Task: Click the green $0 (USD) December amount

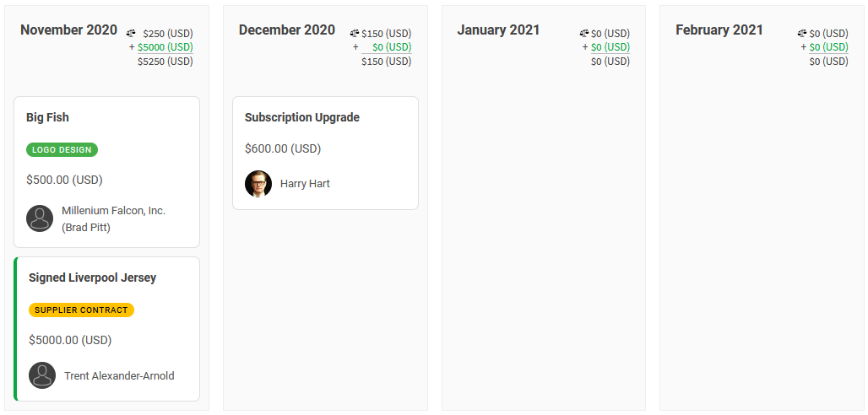Action: pos(392,47)
